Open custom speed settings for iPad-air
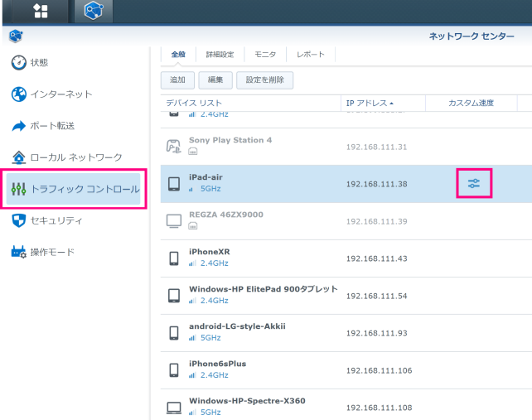 (x=474, y=184)
